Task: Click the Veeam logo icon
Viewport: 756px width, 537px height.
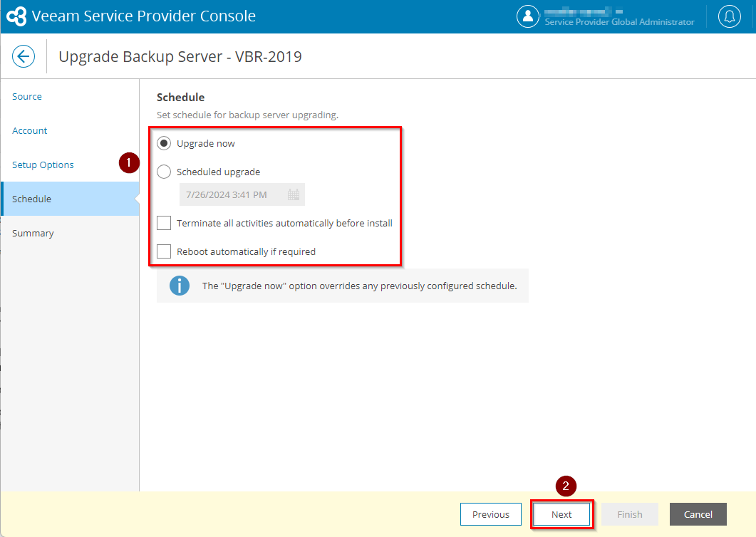Action: pos(16,16)
